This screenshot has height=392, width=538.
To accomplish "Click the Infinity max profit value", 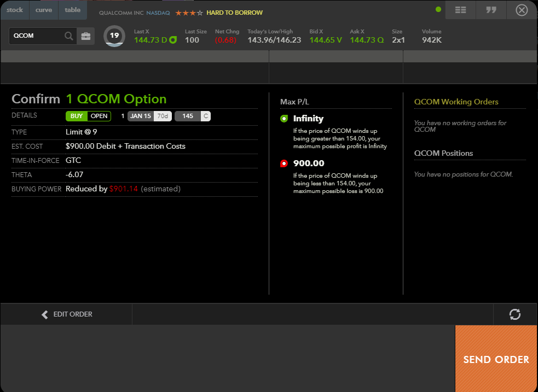I will pos(308,119).
